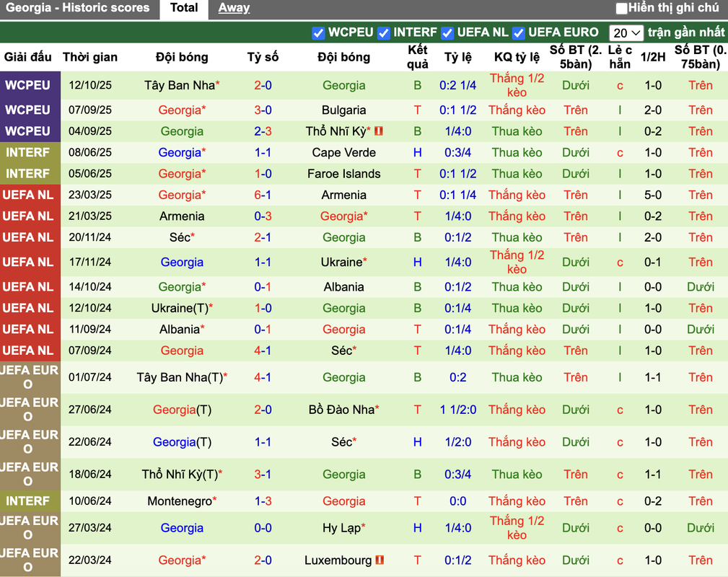
Task: Open Bồ Đào Nha team link
Action: pos(343,410)
